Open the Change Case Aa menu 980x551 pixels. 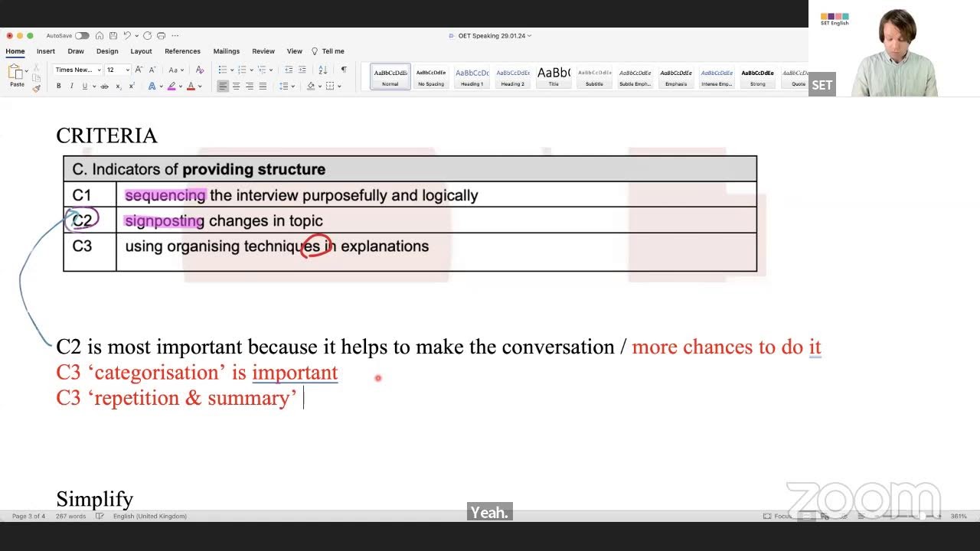point(178,70)
